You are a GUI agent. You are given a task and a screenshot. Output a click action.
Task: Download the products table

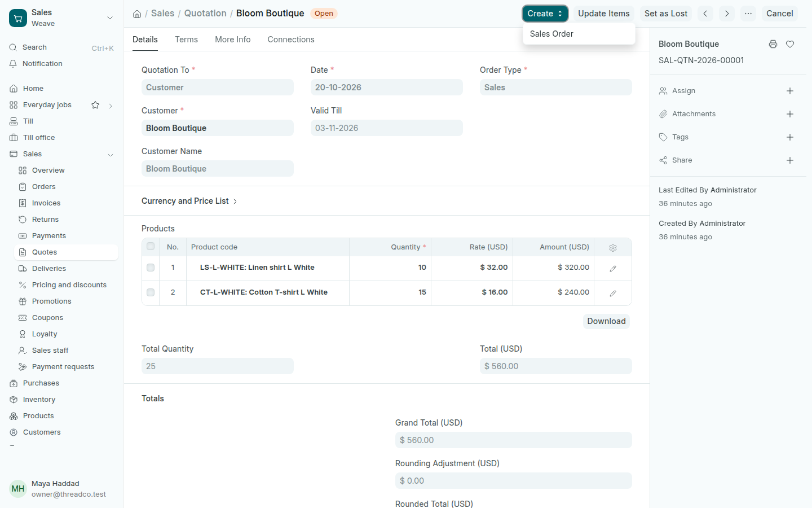[x=606, y=321]
